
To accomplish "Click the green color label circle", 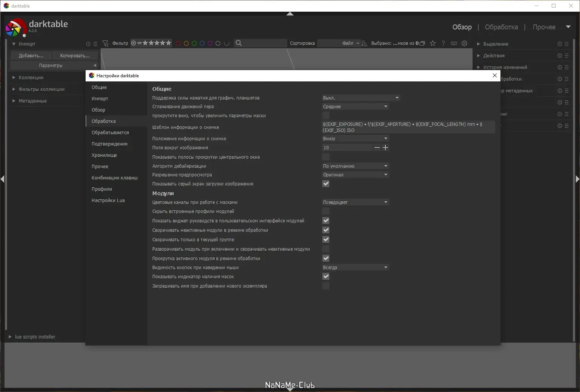I will coord(194,43).
